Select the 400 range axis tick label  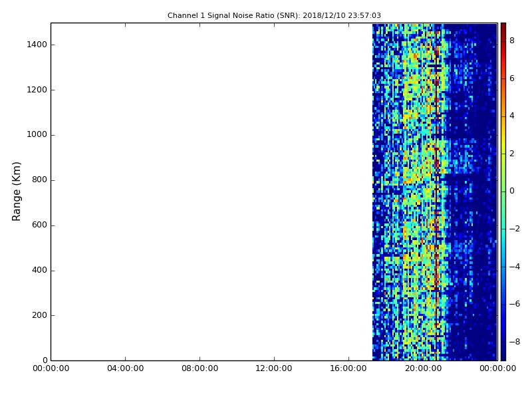[38, 271]
